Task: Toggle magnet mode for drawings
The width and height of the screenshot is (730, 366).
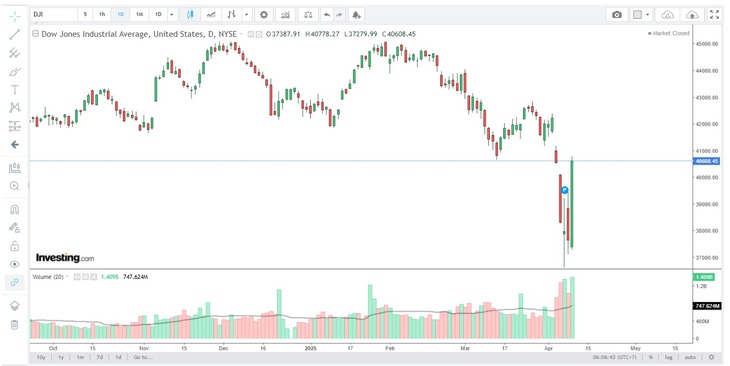Action: pos(14,210)
